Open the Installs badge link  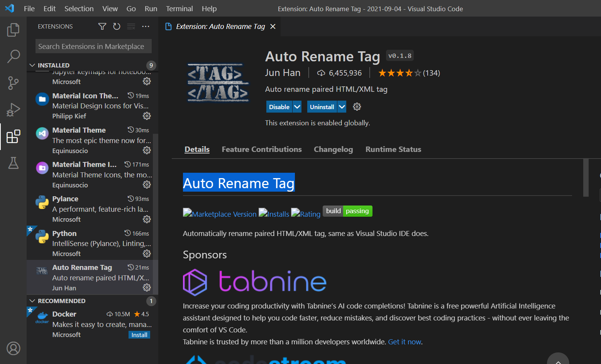click(x=274, y=213)
